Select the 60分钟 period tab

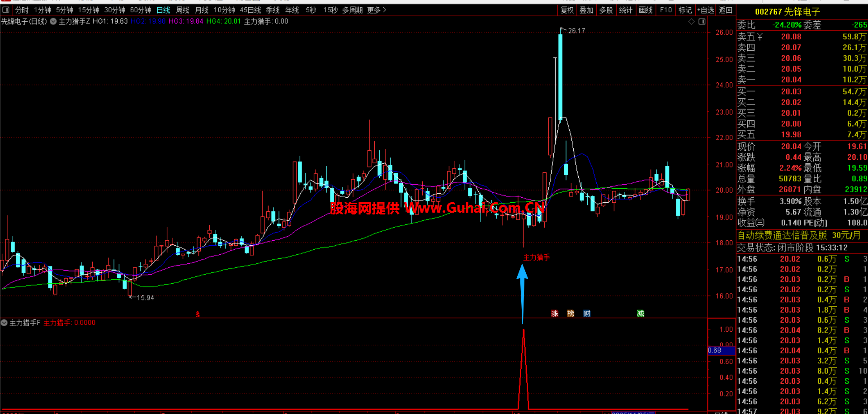(141, 10)
